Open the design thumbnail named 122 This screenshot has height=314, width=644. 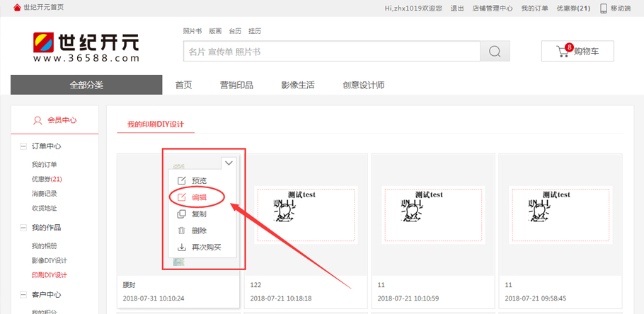(x=306, y=211)
